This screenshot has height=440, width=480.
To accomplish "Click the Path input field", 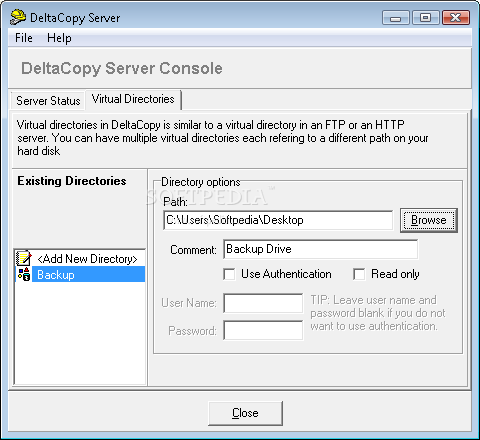I will pos(278,220).
